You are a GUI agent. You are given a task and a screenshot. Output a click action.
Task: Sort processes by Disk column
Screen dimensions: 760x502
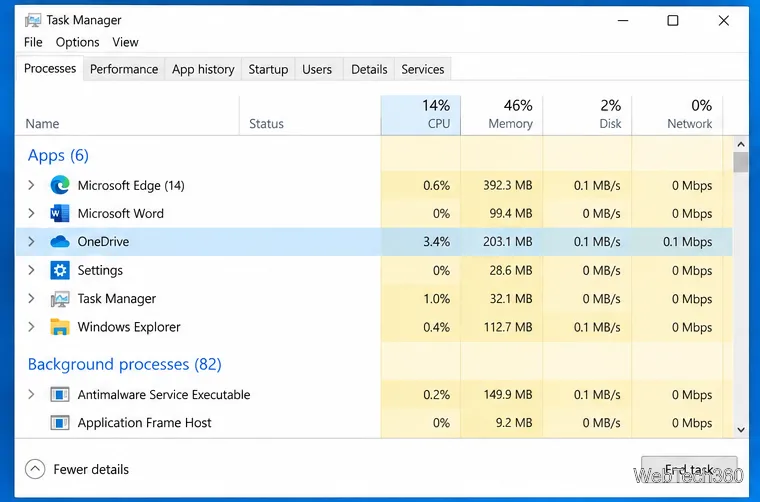pyautogui.click(x=587, y=115)
